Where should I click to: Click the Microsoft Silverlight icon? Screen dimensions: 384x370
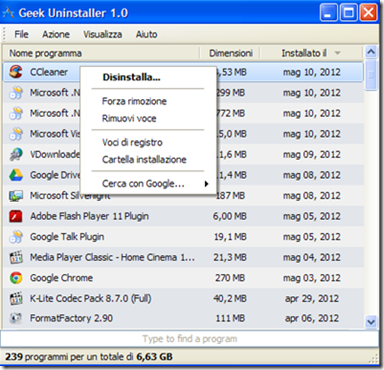16,196
